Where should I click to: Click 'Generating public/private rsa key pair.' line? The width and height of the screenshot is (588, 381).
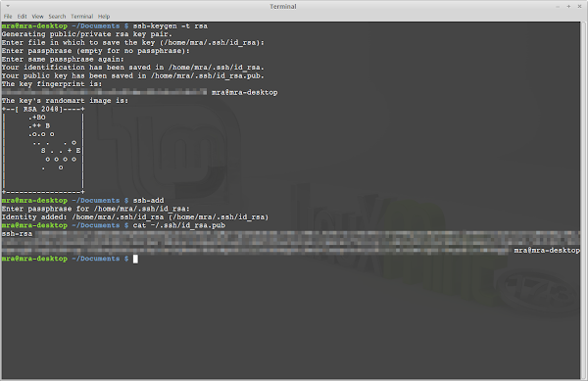point(86,34)
